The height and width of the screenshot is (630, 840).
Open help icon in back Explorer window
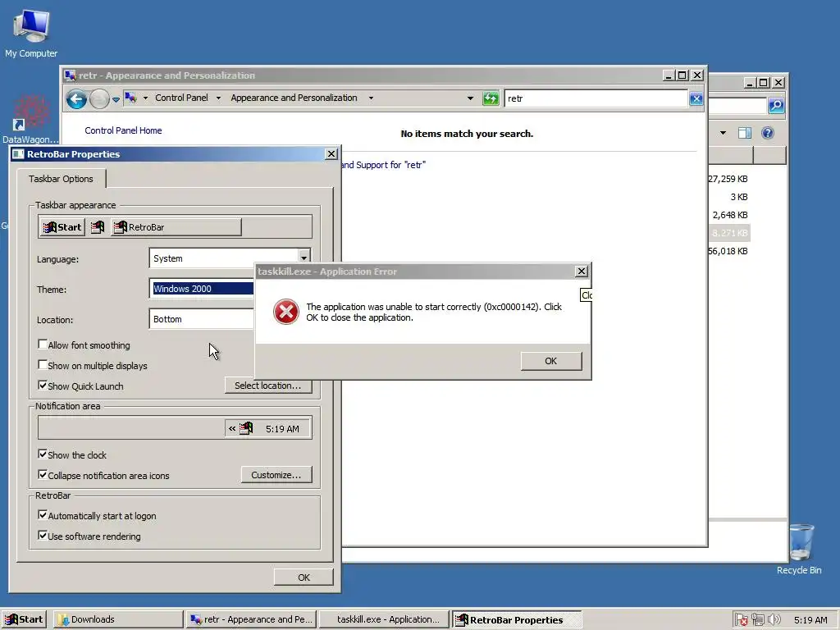click(x=767, y=133)
